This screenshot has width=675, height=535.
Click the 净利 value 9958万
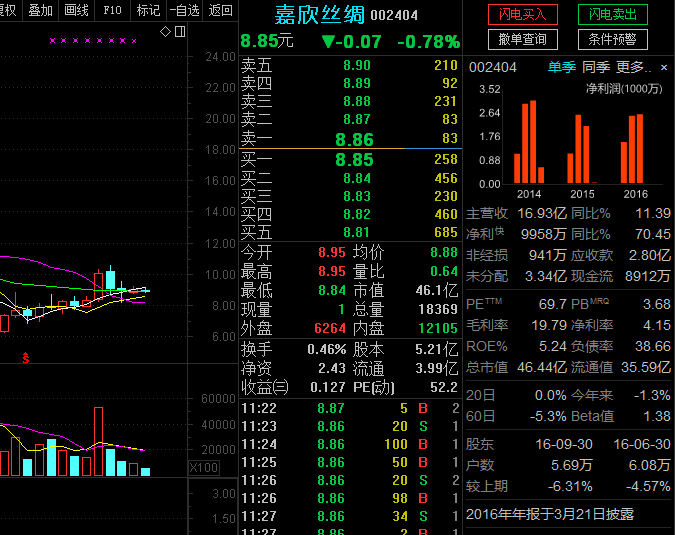point(544,234)
